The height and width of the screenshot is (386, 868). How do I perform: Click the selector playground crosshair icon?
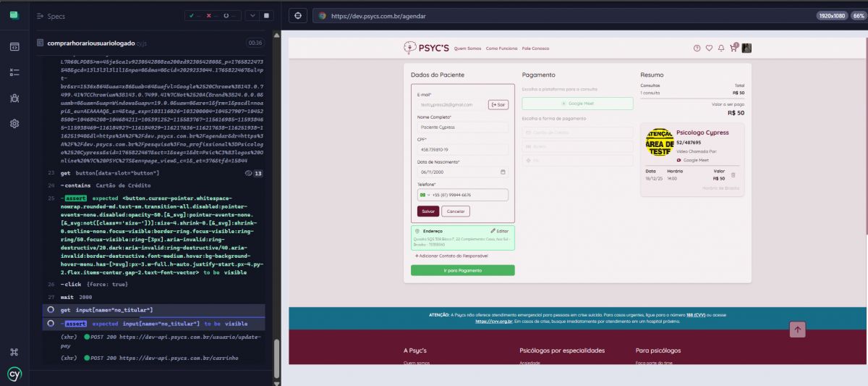(297, 15)
